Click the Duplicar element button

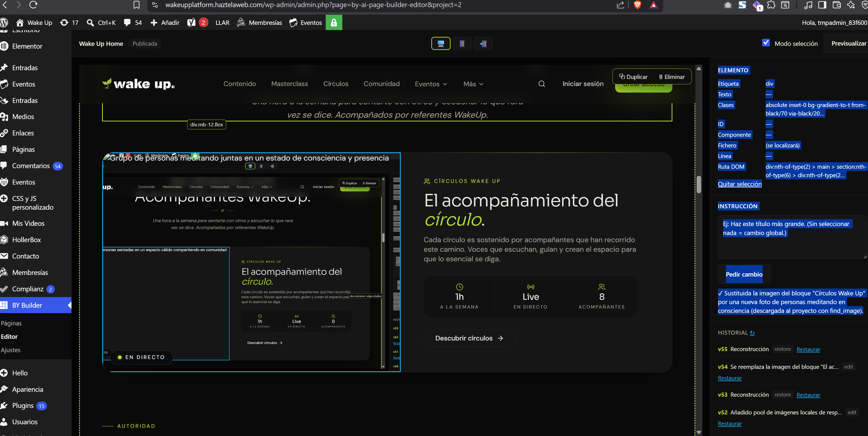[633, 77]
